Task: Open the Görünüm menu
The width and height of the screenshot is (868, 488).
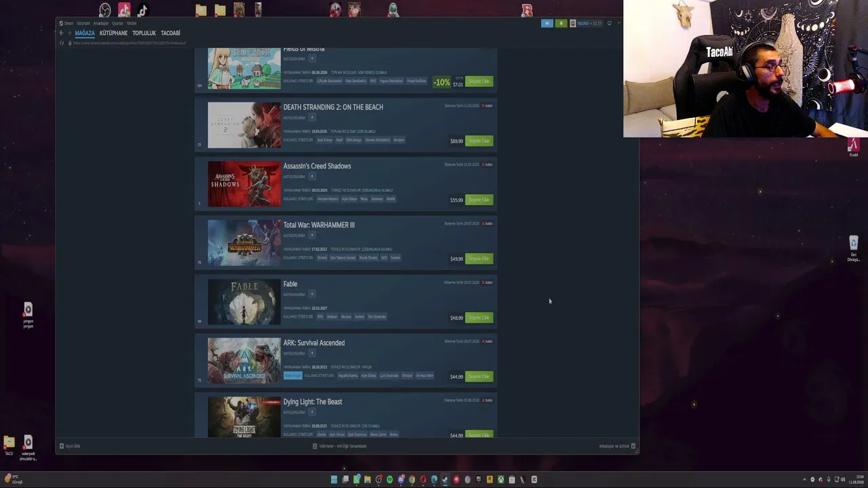Action: 83,23
